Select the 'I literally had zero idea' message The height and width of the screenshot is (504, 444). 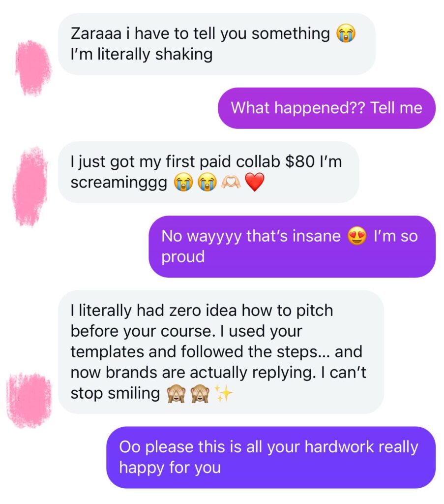pos(221,352)
